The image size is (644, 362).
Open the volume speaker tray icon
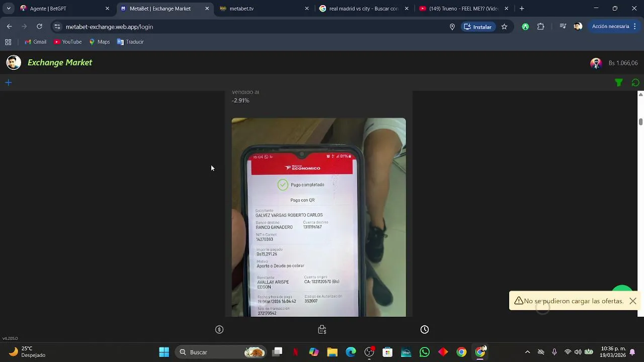[x=578, y=352]
